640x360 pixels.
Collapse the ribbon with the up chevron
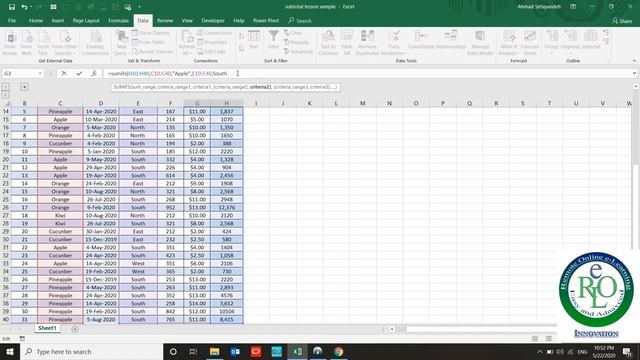coord(634,61)
